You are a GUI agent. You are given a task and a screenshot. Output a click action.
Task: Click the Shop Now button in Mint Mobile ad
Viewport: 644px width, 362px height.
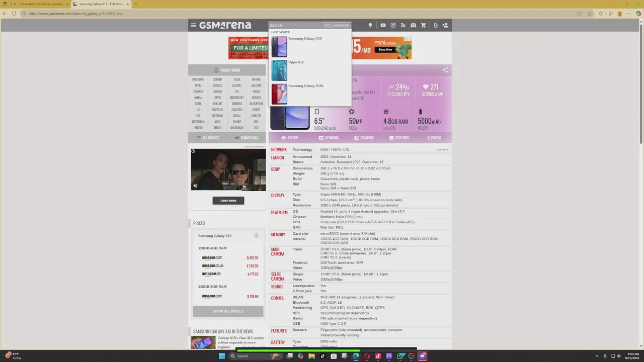coord(385,49)
